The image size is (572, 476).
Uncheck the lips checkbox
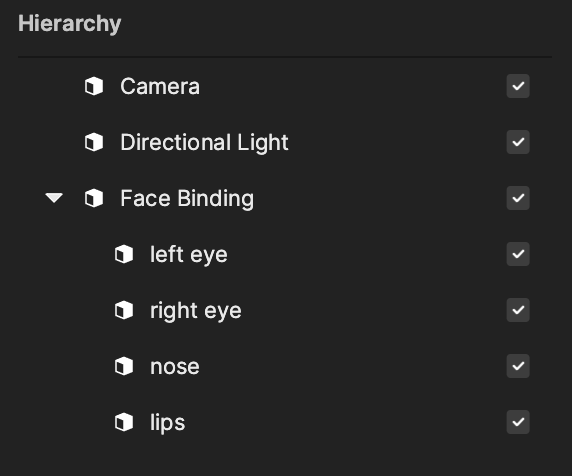pos(518,422)
